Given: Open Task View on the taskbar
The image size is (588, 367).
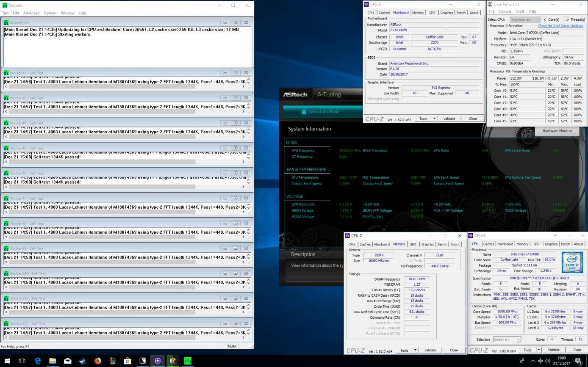Looking at the screenshot, I should click(x=22, y=361).
